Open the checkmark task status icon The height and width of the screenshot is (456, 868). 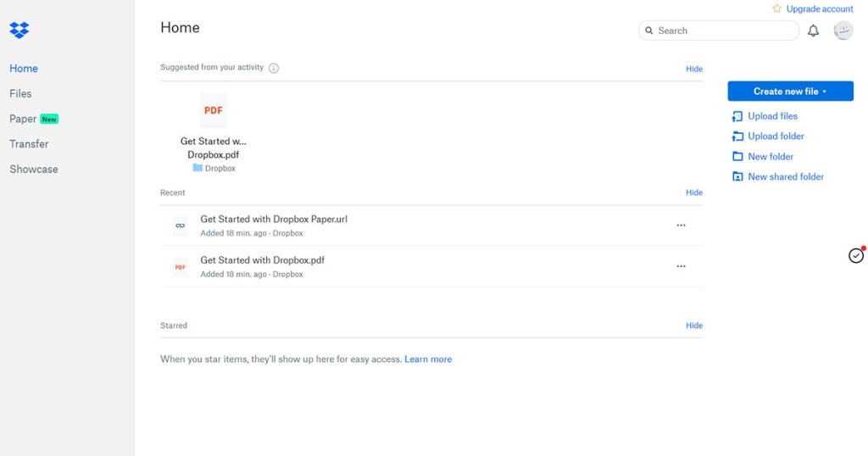pyautogui.click(x=856, y=255)
